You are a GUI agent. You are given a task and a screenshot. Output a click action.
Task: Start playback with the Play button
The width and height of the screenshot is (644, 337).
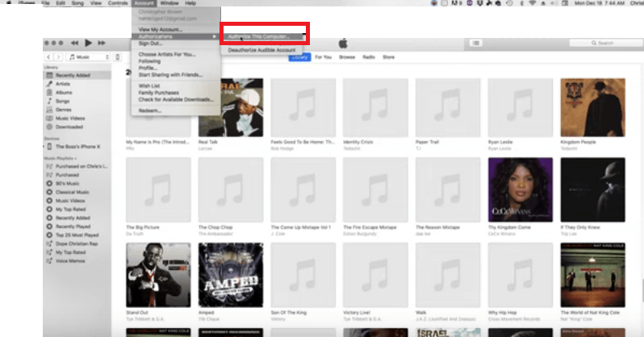point(88,43)
